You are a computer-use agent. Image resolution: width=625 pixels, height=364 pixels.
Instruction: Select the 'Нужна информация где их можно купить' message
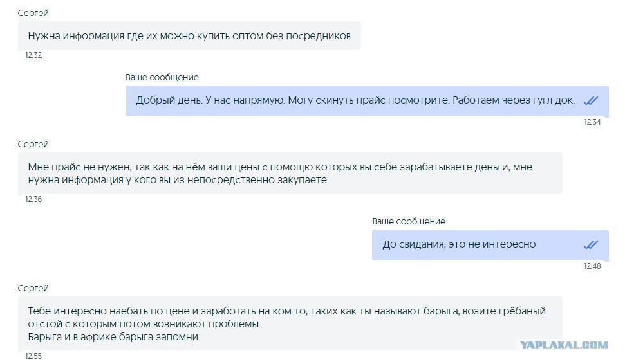[189, 35]
